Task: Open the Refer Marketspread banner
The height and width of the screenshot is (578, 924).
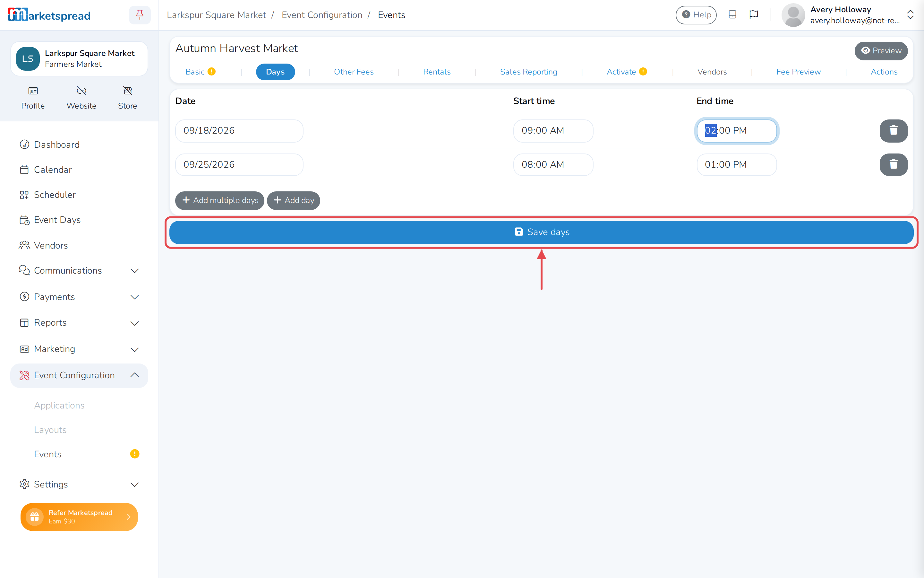Action: (x=79, y=517)
